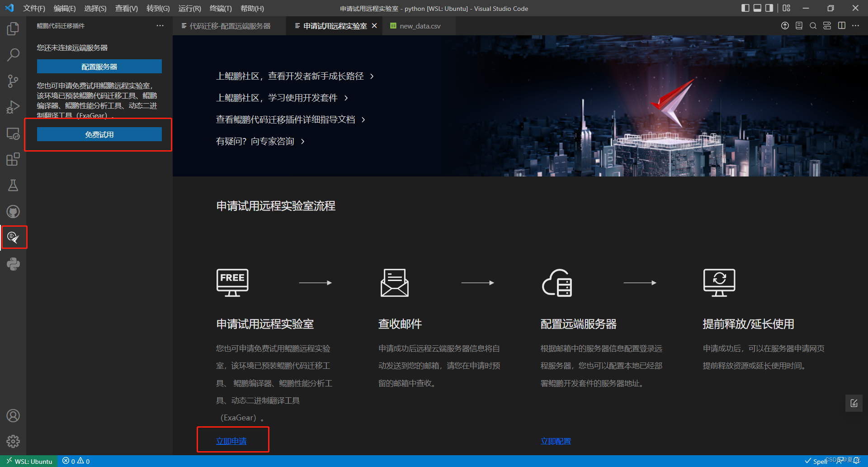Open the Extensions view icon
The image size is (868, 467).
point(13,159)
